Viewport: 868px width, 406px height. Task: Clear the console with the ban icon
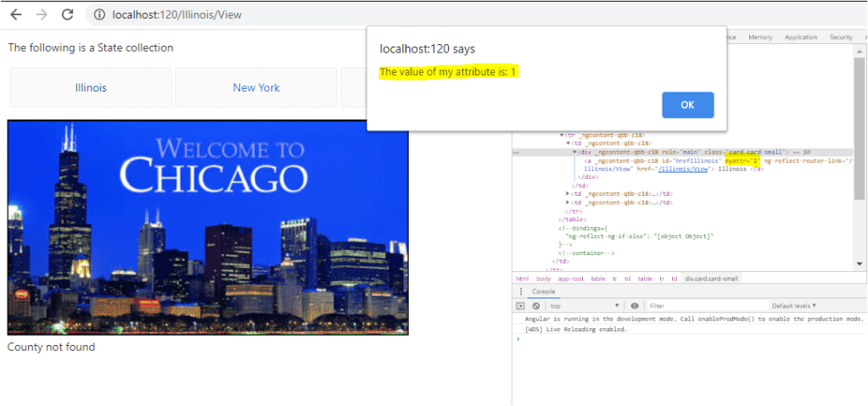536,305
